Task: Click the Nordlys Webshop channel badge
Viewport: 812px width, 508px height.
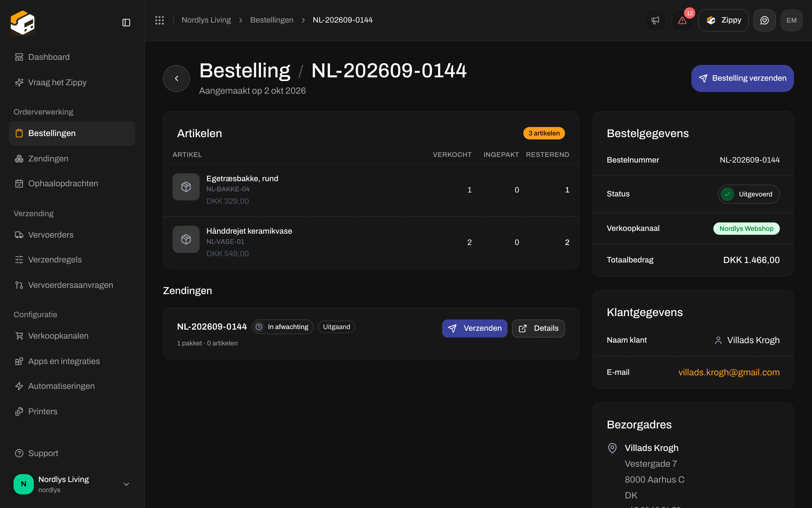Action: point(746,229)
